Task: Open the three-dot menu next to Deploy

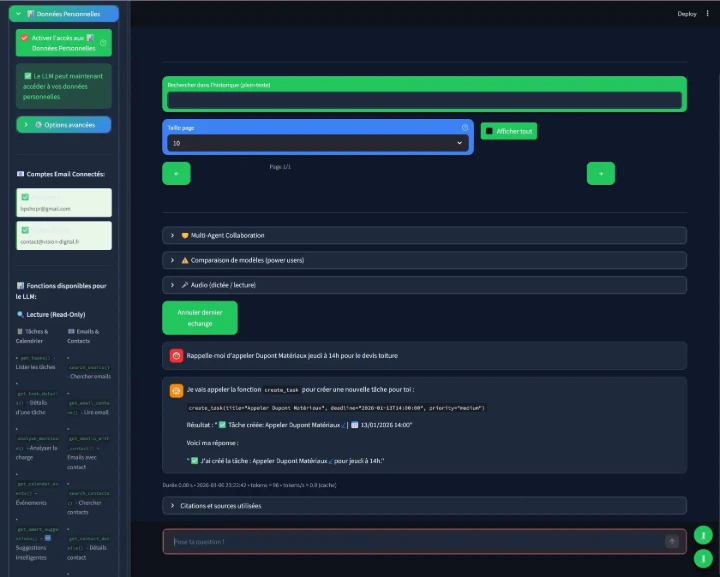Action: 707,14
